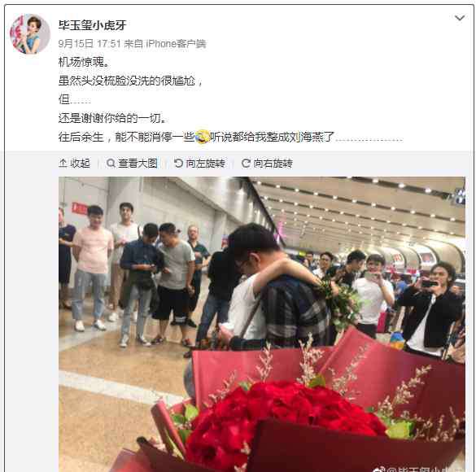Click the rotate-left arrow icon

(x=178, y=164)
